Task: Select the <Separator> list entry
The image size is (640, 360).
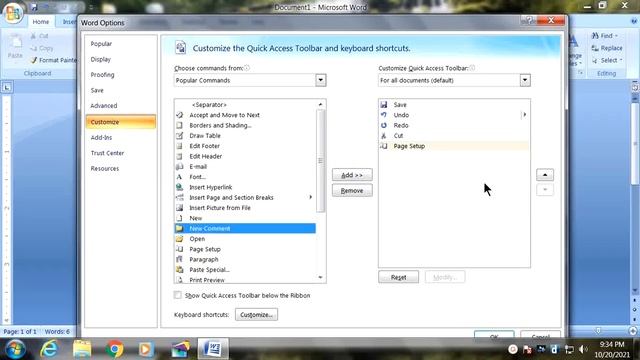Action: pyautogui.click(x=245, y=105)
